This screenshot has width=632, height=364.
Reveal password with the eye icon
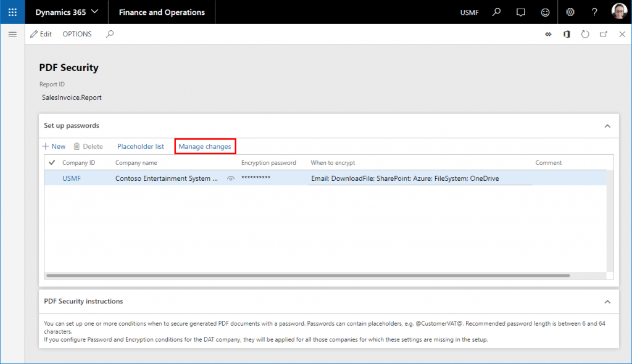pos(231,178)
